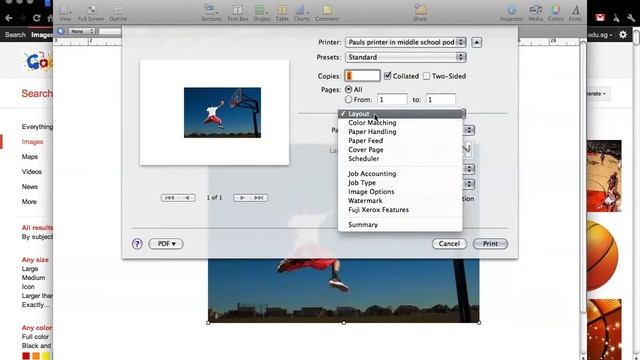Open the Inspector from toolbar
The height and width of the screenshot is (360, 640).
tap(511, 12)
